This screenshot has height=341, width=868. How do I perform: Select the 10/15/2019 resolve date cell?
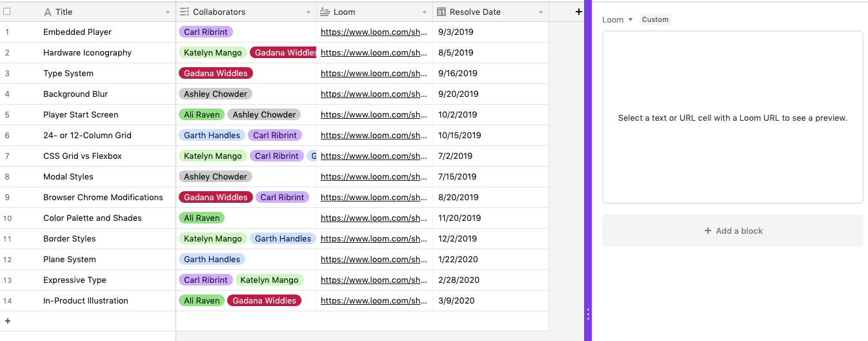pyautogui.click(x=490, y=136)
